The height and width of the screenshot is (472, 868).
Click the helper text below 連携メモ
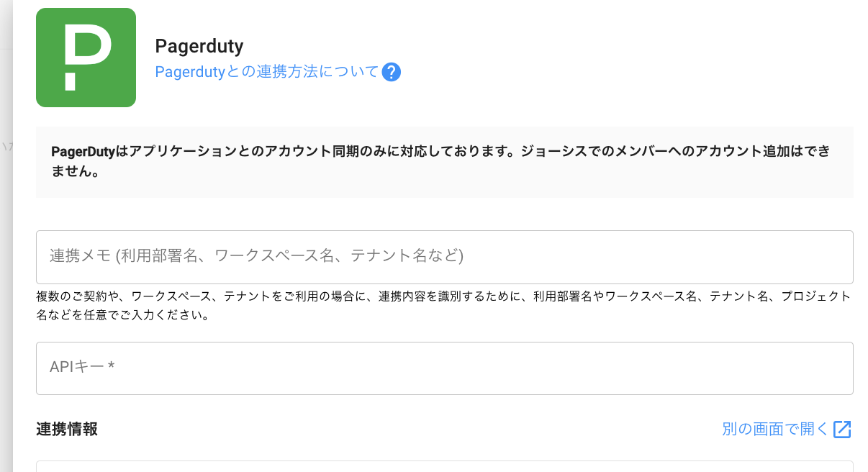(444, 296)
